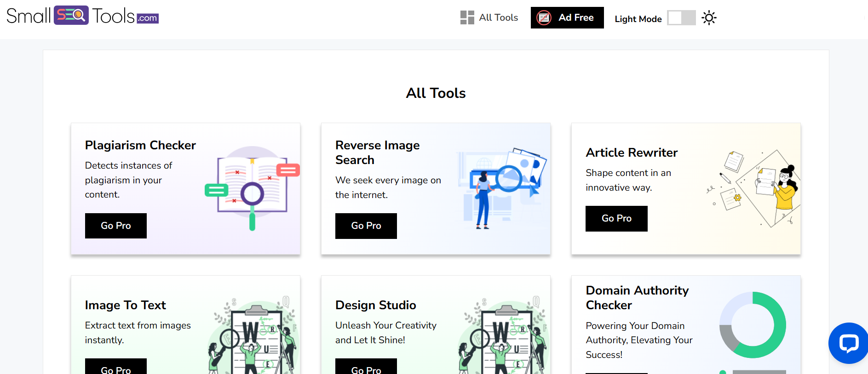The image size is (868, 374).
Task: Click the All Tools grid icon
Action: tap(467, 17)
